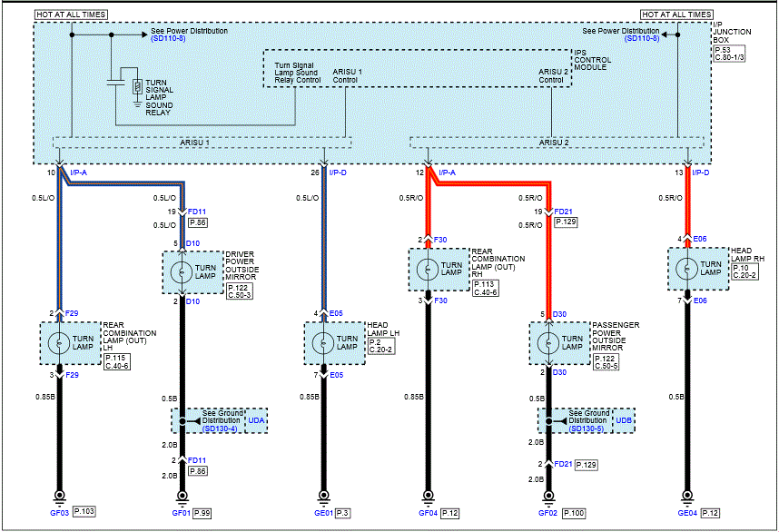Click the P.10 C.20-2 reference box
779x532 pixels.
[744, 271]
